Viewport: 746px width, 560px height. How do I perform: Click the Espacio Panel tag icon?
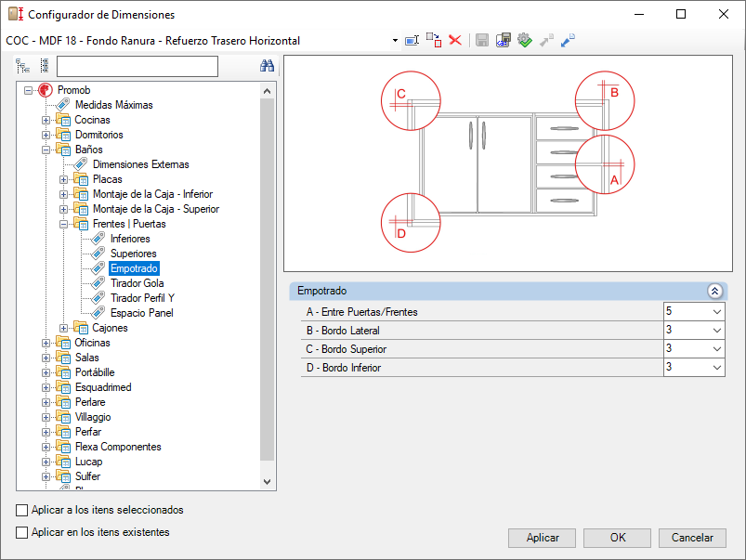pos(98,313)
